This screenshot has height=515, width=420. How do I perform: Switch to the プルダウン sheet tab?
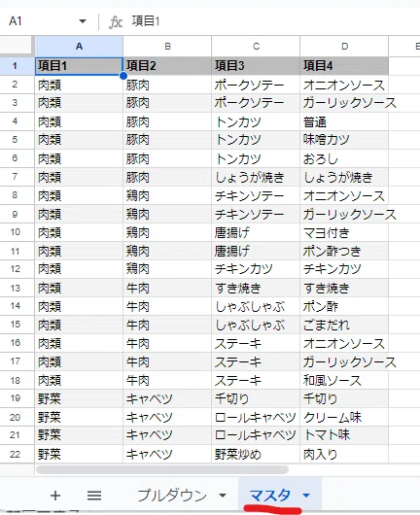point(172,495)
